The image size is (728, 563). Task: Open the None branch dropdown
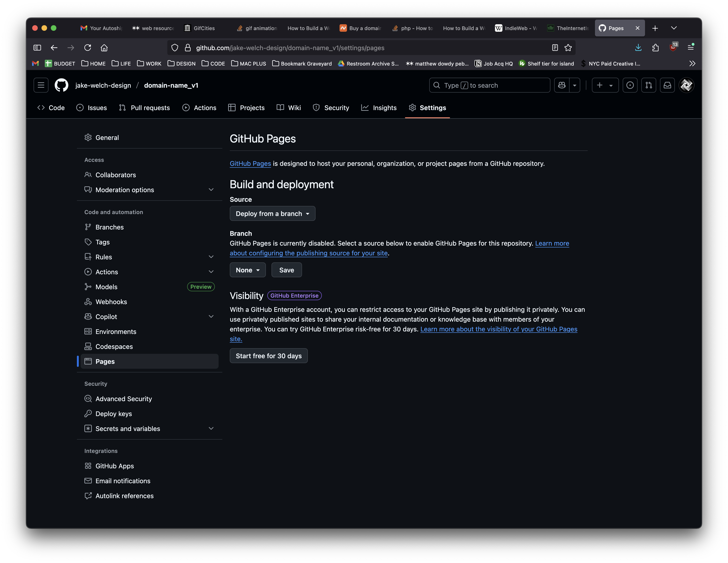click(x=248, y=270)
